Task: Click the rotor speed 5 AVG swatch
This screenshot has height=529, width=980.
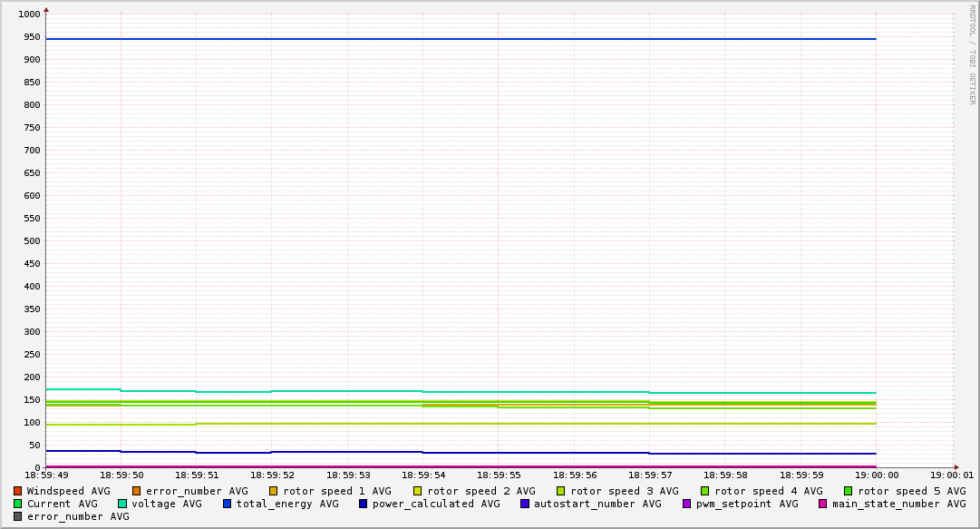Action: pyautogui.click(x=849, y=491)
